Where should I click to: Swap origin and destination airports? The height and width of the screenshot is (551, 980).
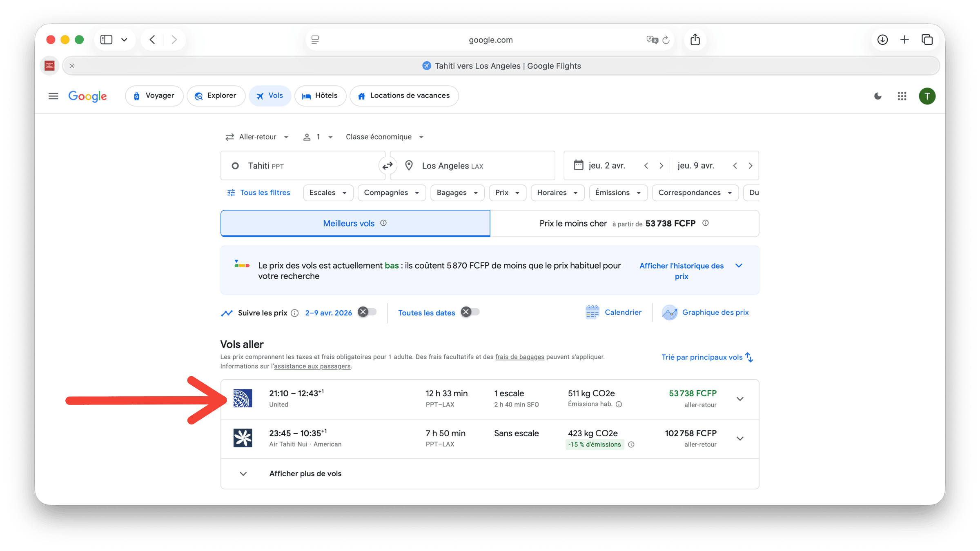tap(387, 166)
